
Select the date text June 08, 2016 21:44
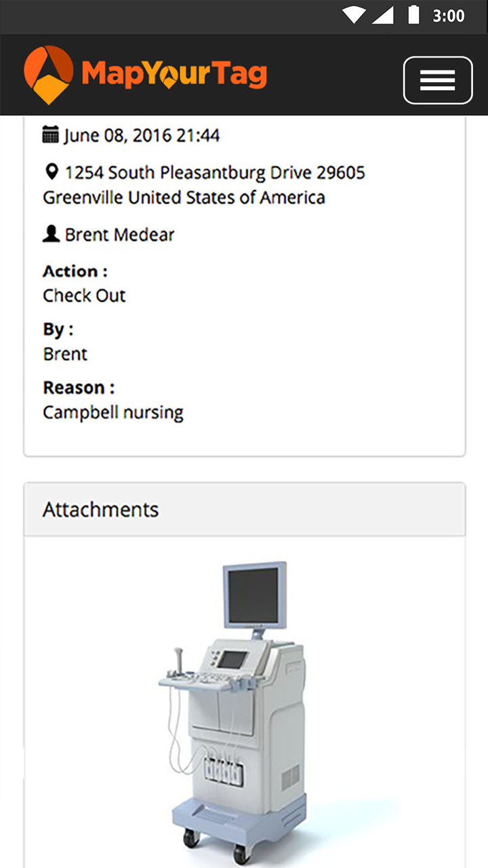point(142,136)
